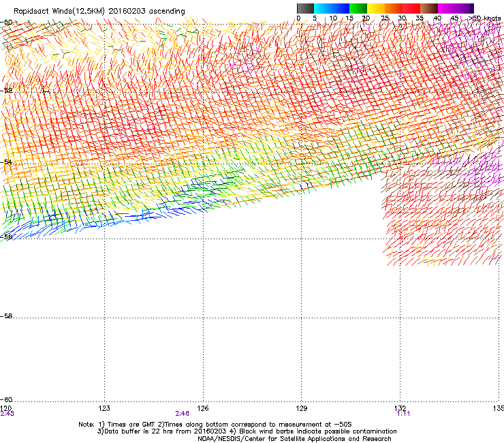
Task: Click the gray 0-5 knots color swatch
Action: coord(305,8)
